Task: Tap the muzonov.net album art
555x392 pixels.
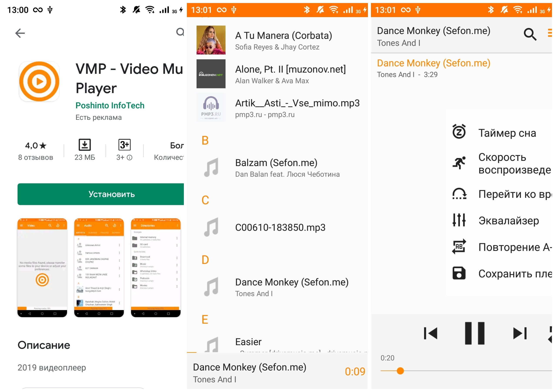Action: coord(211,74)
